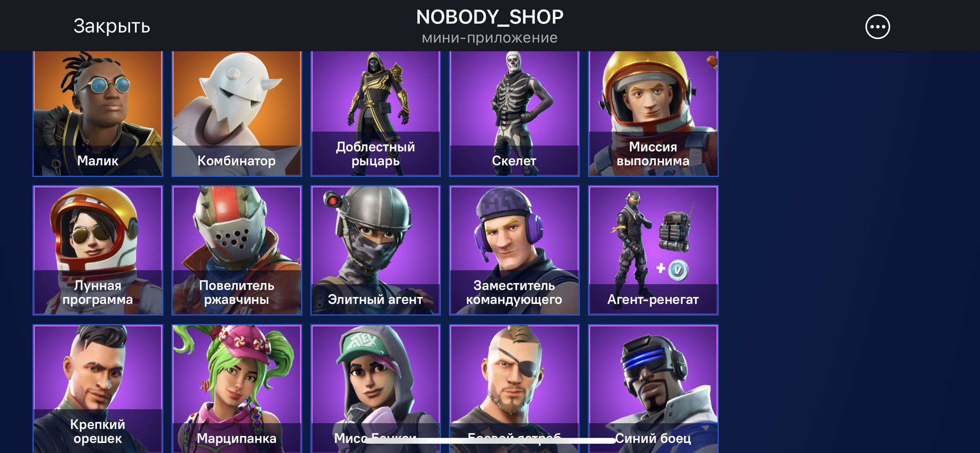The image size is (980, 453).
Task: Select the Малик skin card
Action: click(x=98, y=113)
